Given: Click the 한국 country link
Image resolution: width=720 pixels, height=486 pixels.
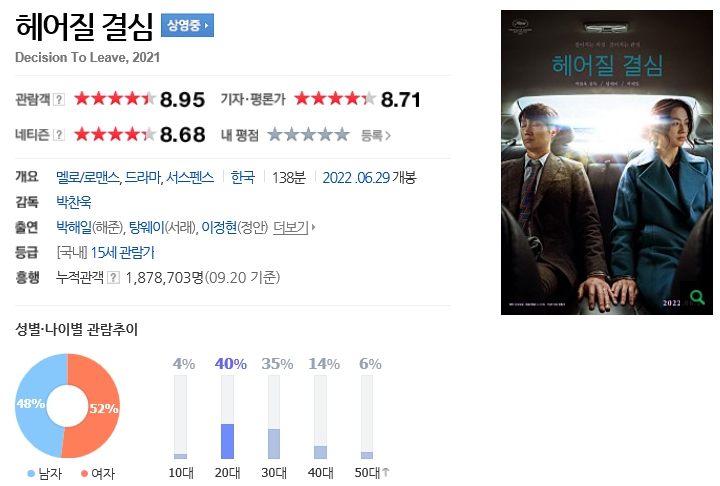Looking at the screenshot, I should (242, 177).
